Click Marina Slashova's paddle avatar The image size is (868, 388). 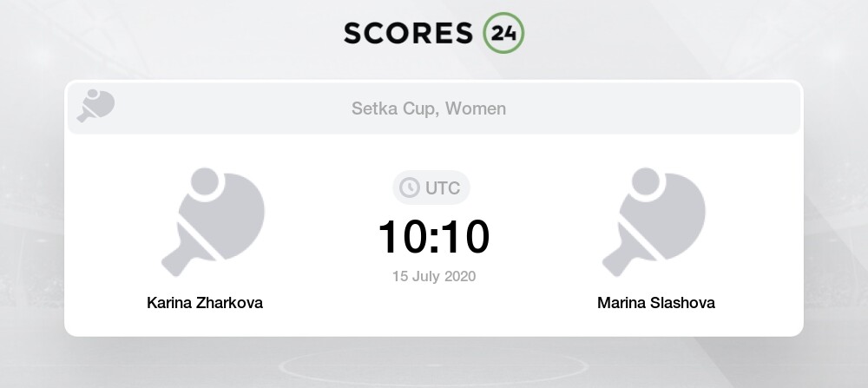pos(654,221)
